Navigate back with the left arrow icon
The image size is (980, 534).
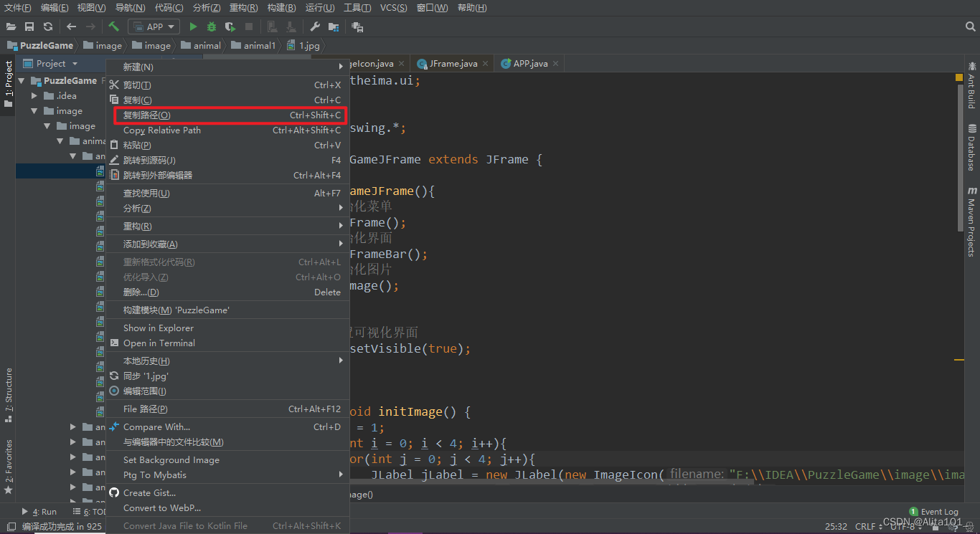click(71, 27)
